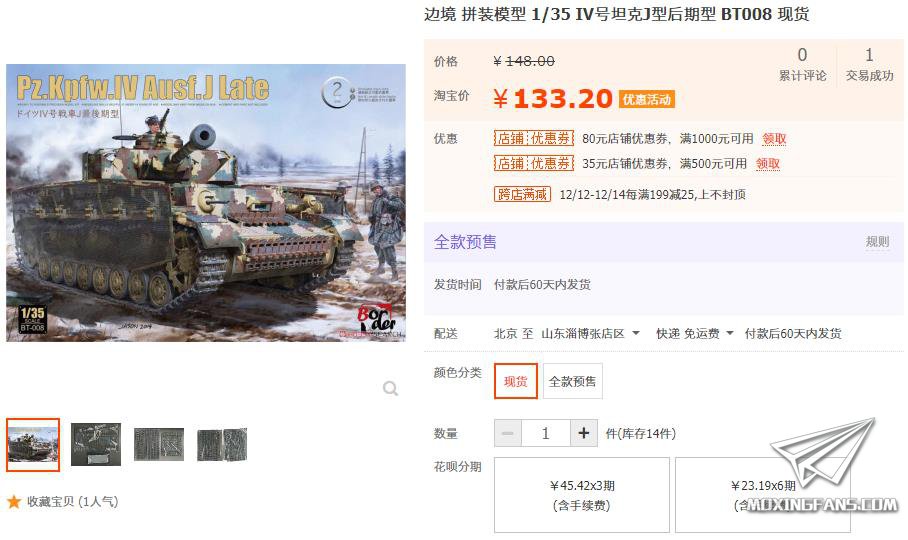Select the fourth parts thumbnail
Screen dimensions: 908x540
pos(222,445)
